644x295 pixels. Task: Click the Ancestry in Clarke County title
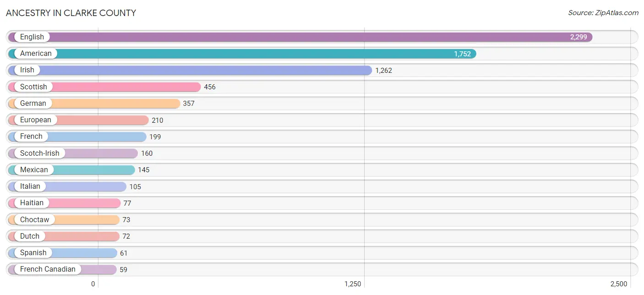(71, 13)
